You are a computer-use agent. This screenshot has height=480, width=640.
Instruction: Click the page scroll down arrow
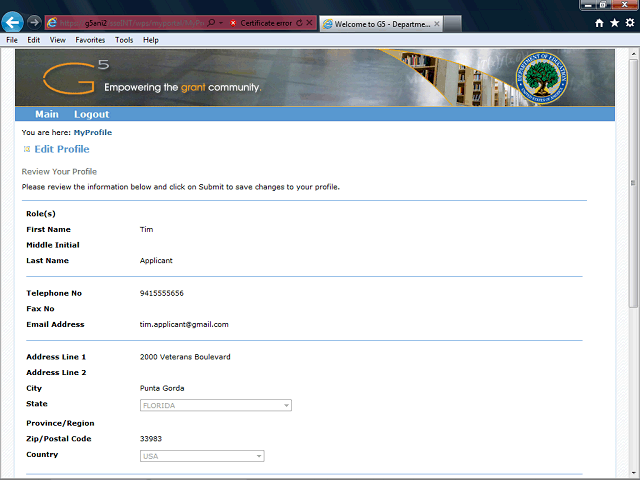pos(633,473)
